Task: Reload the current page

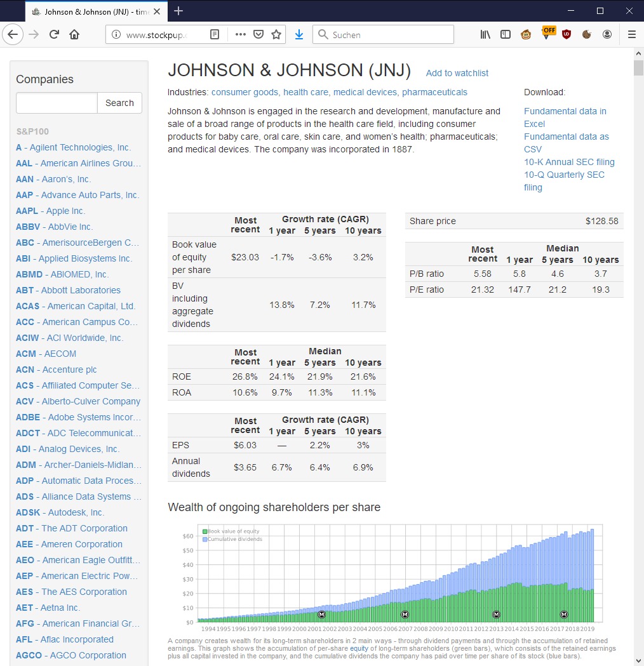Action: (54, 35)
